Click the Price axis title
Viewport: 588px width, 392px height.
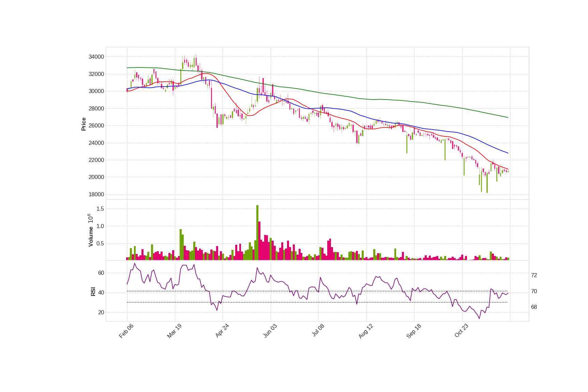point(84,124)
